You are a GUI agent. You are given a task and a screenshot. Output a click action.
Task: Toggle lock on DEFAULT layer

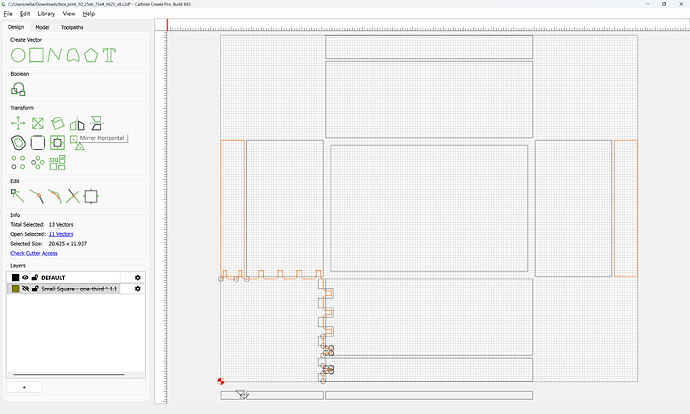click(35, 278)
